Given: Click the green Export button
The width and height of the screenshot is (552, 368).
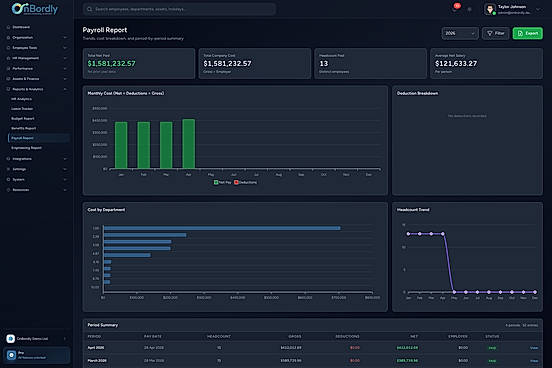Looking at the screenshot, I should tap(527, 33).
